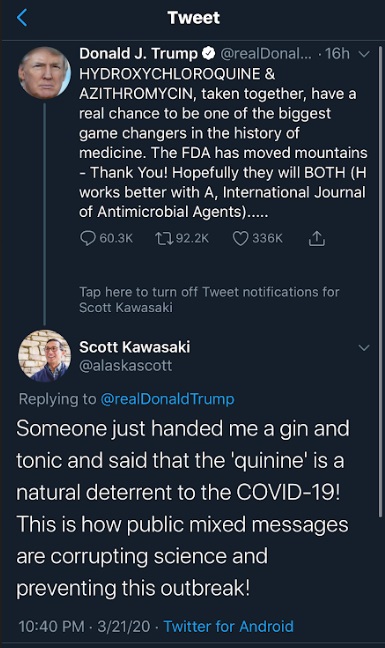Open the hydroxychloroquine tweet text
This screenshot has height=648, width=385.
(x=223, y=143)
